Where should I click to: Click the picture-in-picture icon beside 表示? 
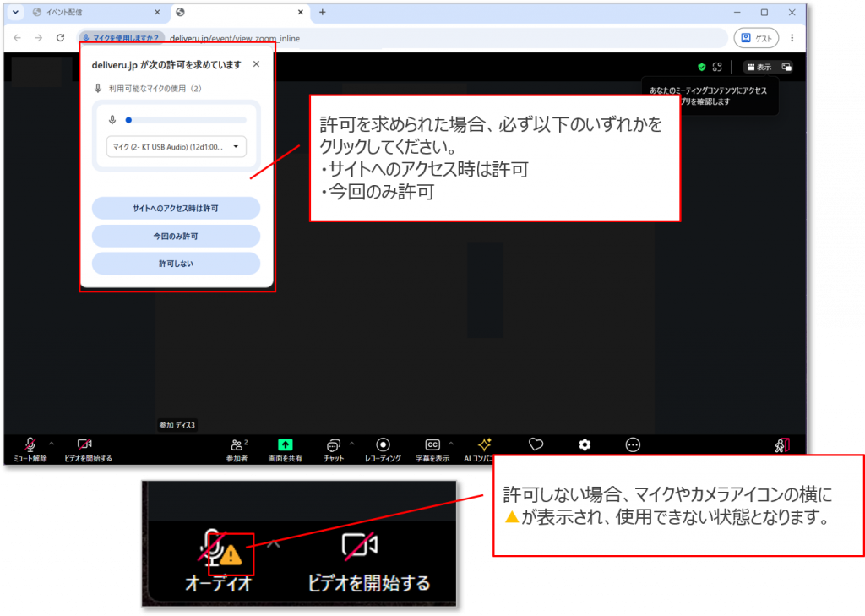[x=786, y=67]
